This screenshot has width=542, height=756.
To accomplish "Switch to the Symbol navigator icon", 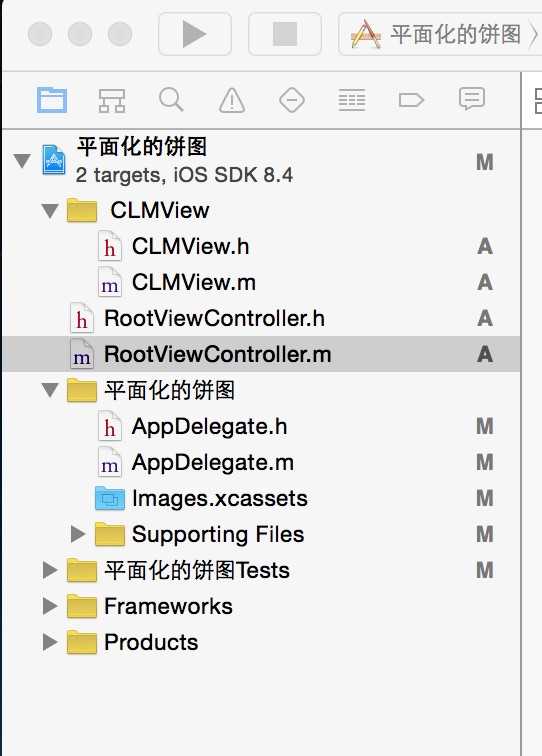I will 112,100.
